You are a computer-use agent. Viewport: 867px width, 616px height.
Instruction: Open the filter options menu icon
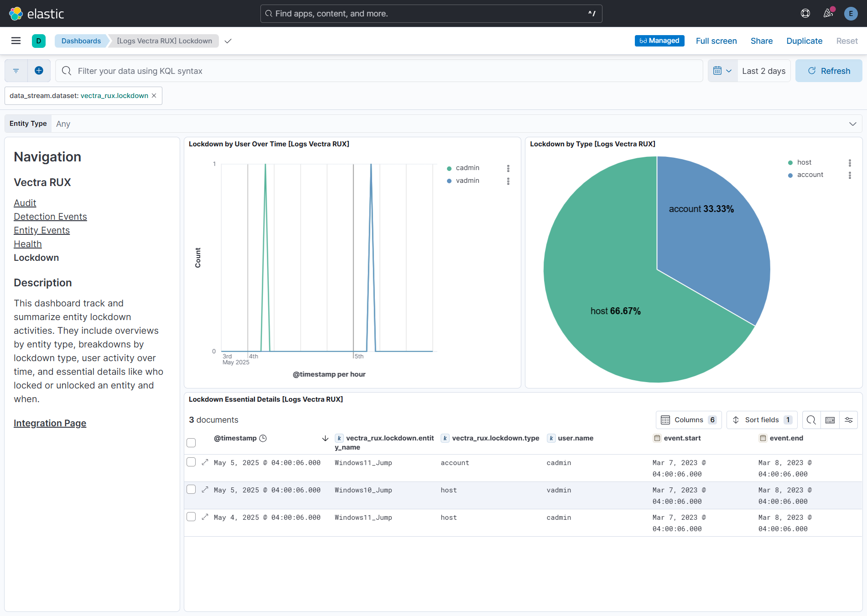(16, 71)
